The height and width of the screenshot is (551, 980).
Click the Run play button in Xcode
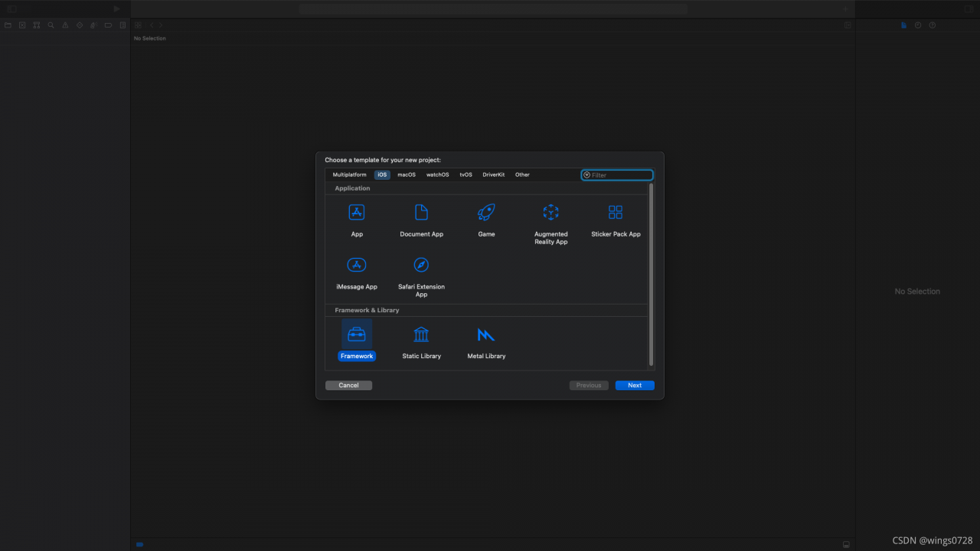[x=116, y=8]
